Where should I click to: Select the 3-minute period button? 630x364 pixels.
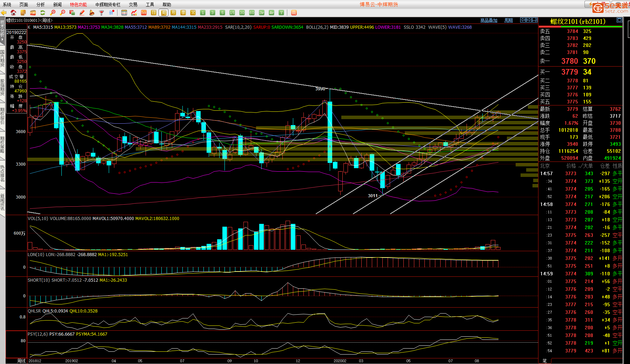tap(213, 13)
